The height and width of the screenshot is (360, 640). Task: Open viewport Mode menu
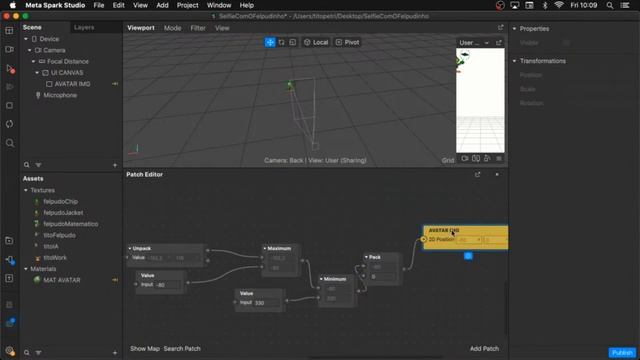click(x=172, y=28)
